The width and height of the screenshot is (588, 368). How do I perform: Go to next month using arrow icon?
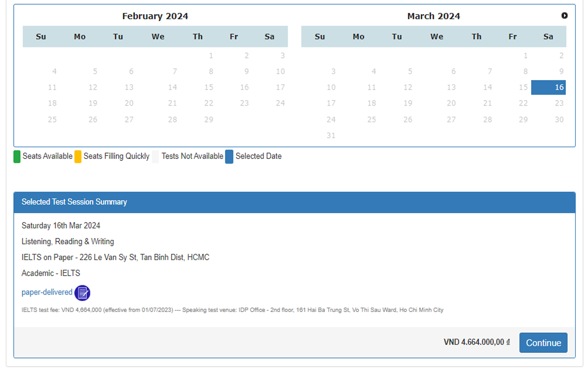coord(564,16)
